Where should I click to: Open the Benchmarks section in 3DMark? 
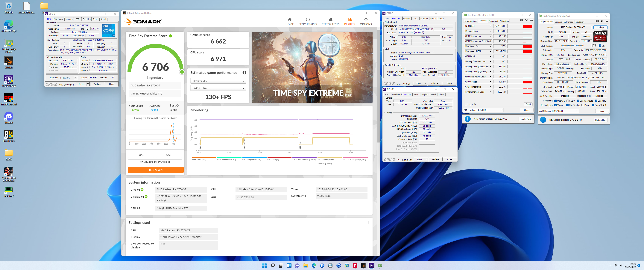[x=308, y=22]
